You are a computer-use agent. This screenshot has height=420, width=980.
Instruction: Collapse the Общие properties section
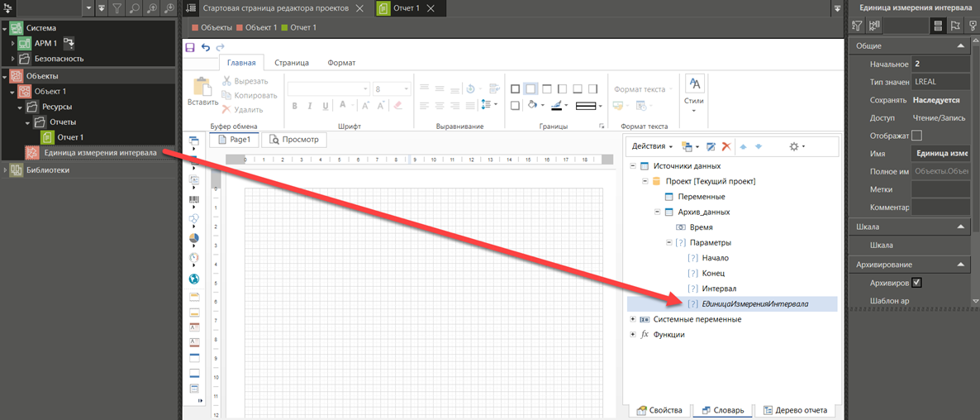point(961,46)
